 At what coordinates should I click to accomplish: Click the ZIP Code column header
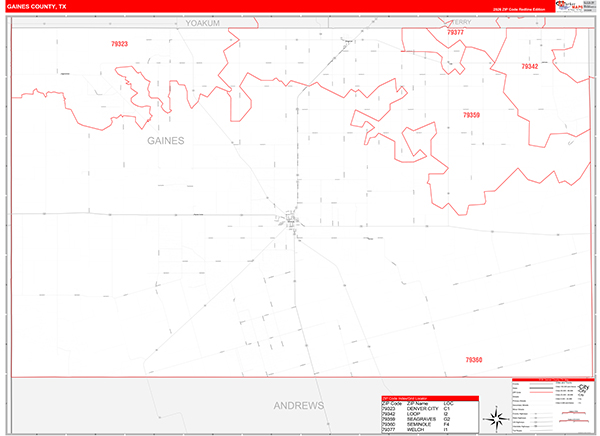392,403
